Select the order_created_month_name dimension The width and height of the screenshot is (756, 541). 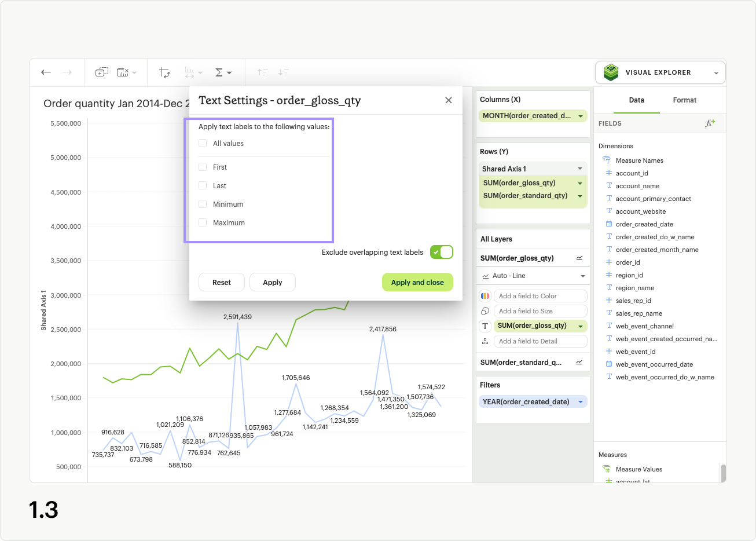657,250
